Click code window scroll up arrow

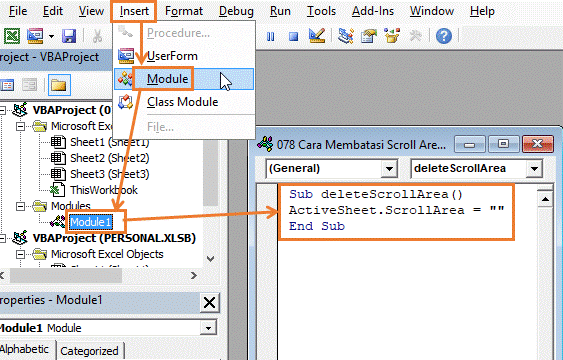(545, 199)
